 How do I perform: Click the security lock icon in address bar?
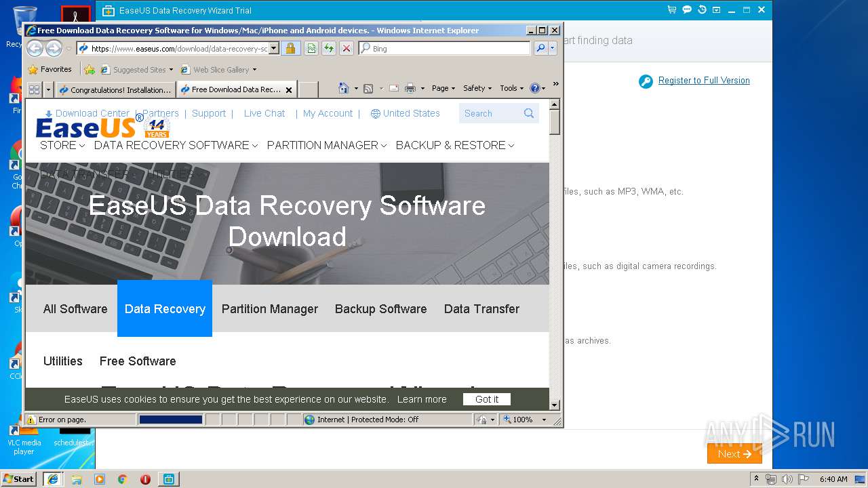290,48
